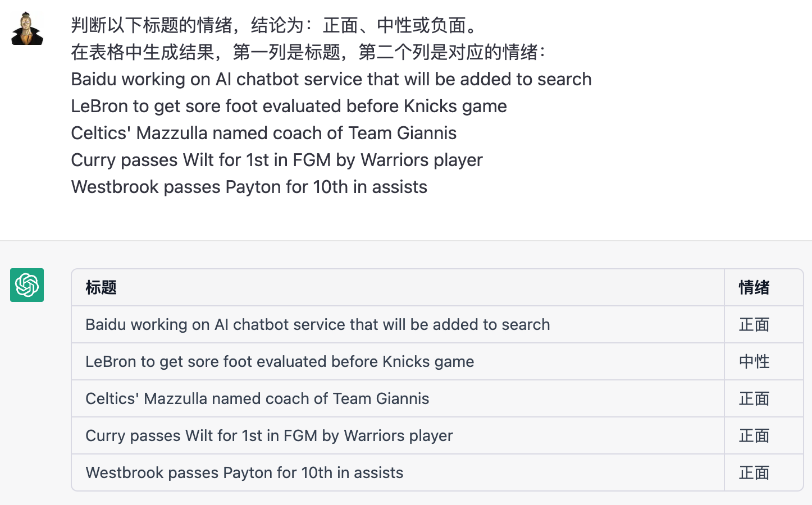The width and height of the screenshot is (812, 505).
Task: Click the LeBron headline in user prompt
Action: tap(289, 106)
